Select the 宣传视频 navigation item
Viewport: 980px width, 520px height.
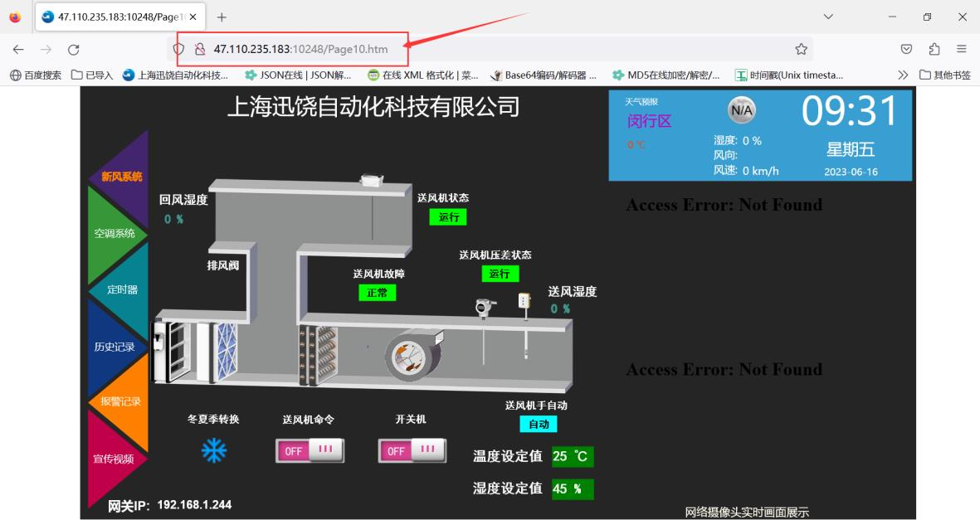coord(114,459)
